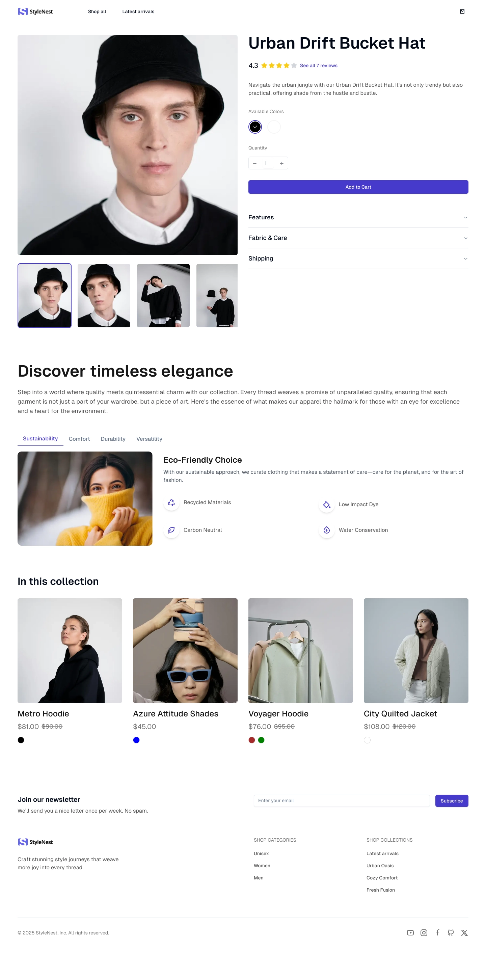Switch to the Durability tab

(x=113, y=439)
